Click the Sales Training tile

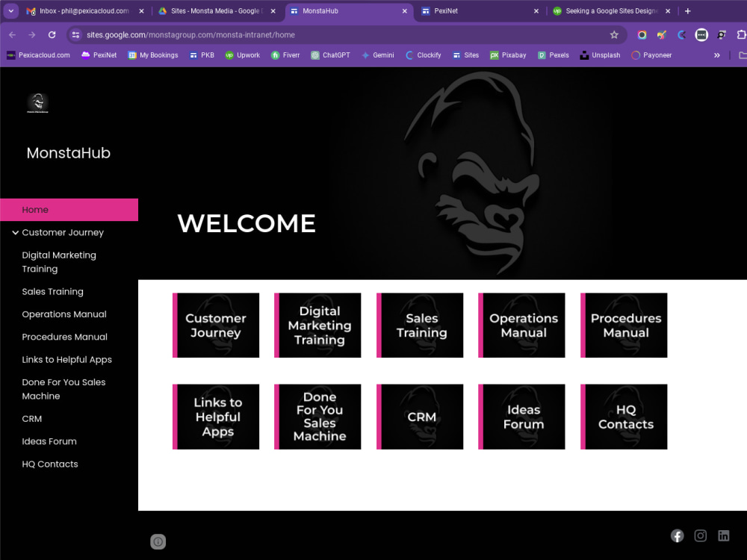[420, 326]
